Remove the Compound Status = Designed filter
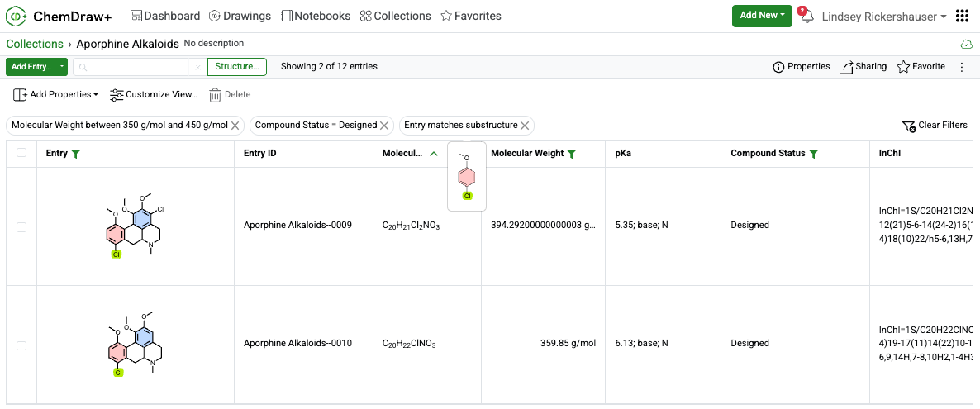Viewport: 980px width, 409px height. tap(384, 125)
